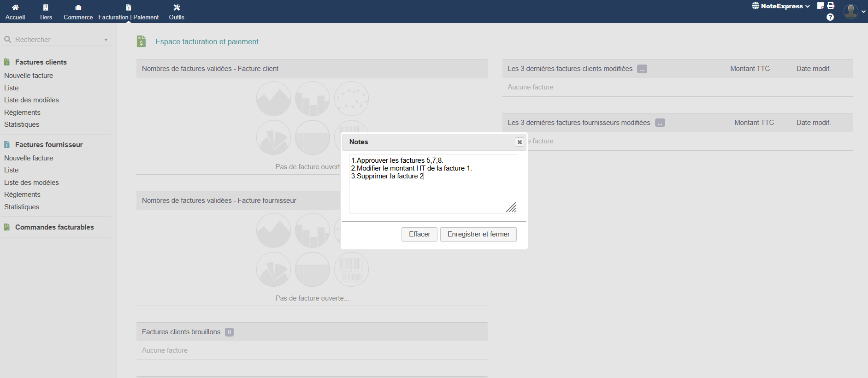Click the sticky note icon in top bar
This screenshot has width=868, height=378.
821,6
